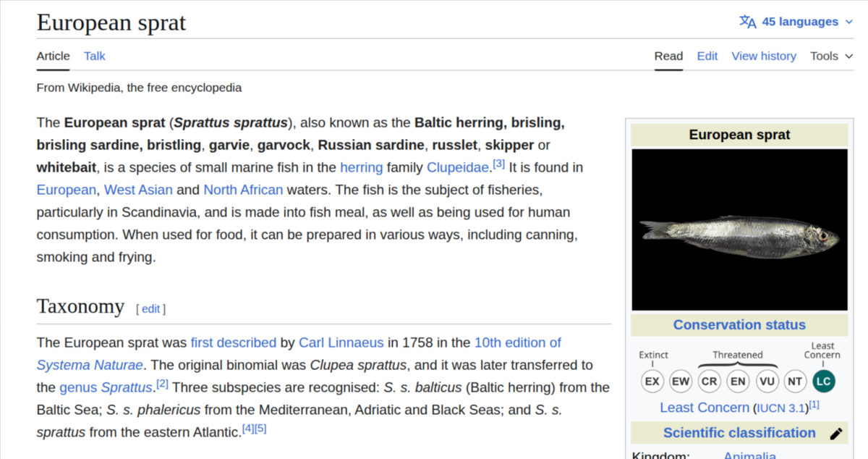Open citation reference 5
The height and width of the screenshot is (459, 868).
[x=260, y=429]
